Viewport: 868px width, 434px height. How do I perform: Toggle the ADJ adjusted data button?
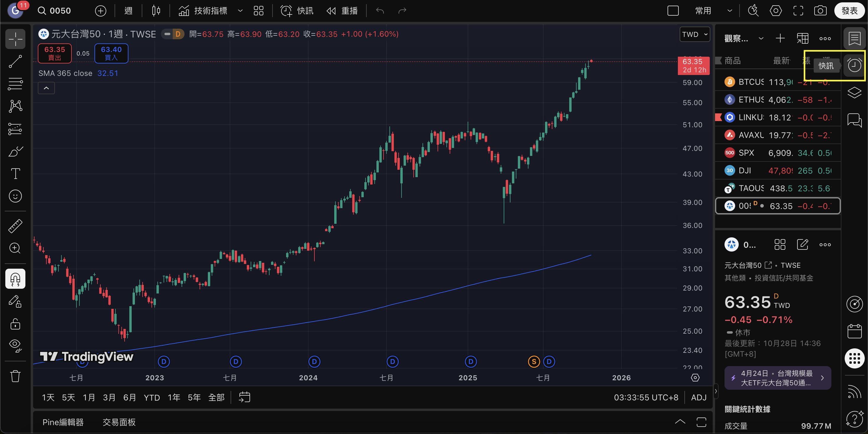[x=699, y=398]
